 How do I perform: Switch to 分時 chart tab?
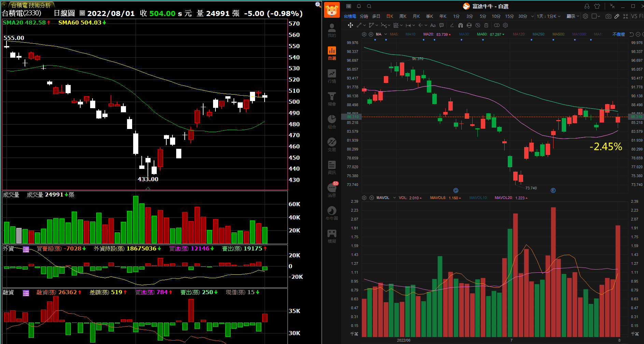364,16
